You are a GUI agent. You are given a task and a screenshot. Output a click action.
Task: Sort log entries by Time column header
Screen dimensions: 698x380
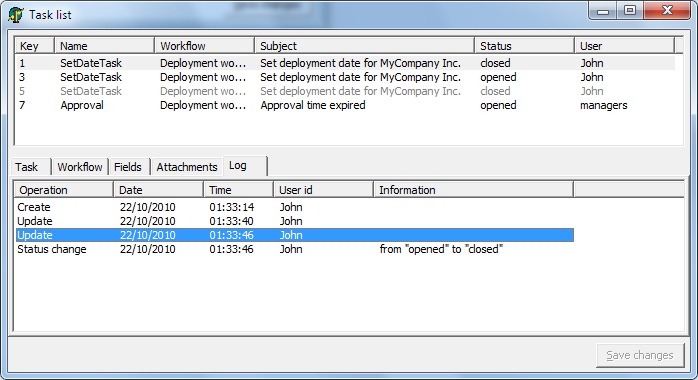pos(238,190)
